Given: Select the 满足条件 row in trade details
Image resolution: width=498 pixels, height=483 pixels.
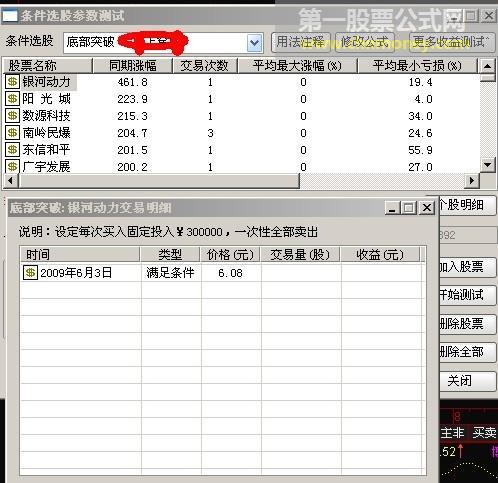Looking at the screenshot, I should click(x=222, y=273).
